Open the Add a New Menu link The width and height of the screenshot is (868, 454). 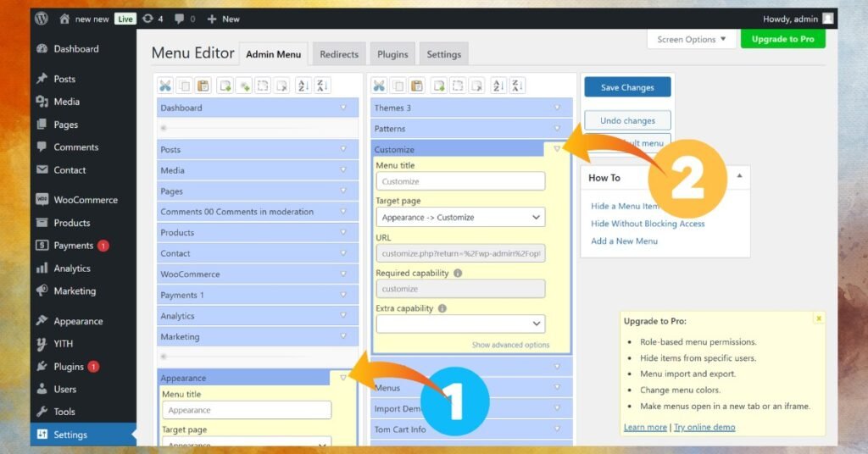pos(624,241)
